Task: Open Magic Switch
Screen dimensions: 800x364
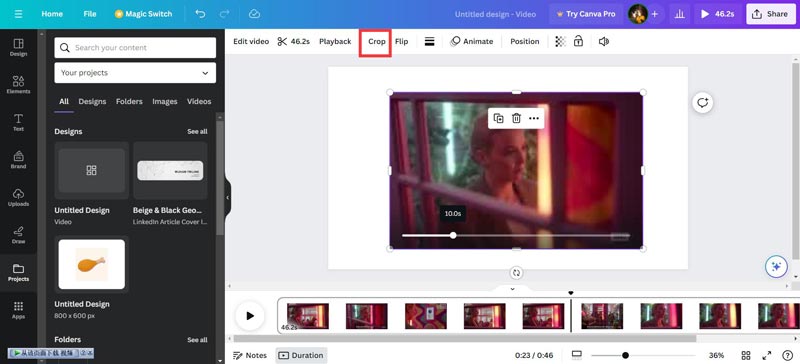Action: 143,14
